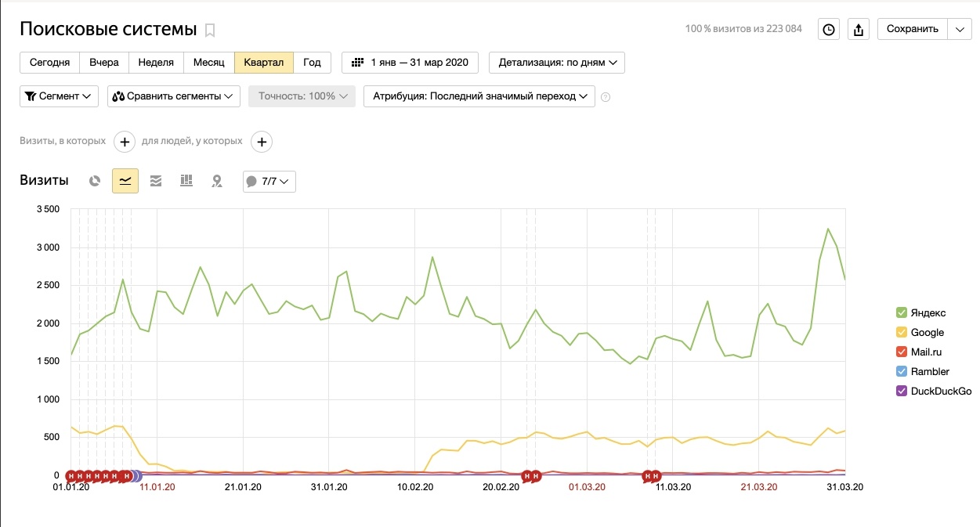Toggle the Google legend checkbox

click(902, 333)
